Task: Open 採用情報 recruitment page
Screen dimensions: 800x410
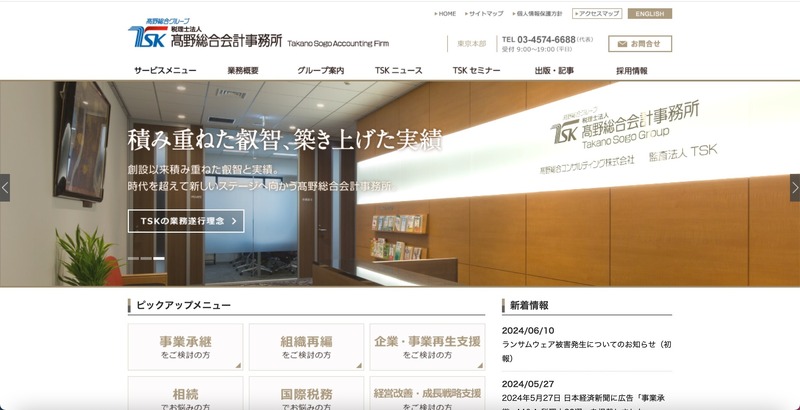Action: (x=631, y=71)
